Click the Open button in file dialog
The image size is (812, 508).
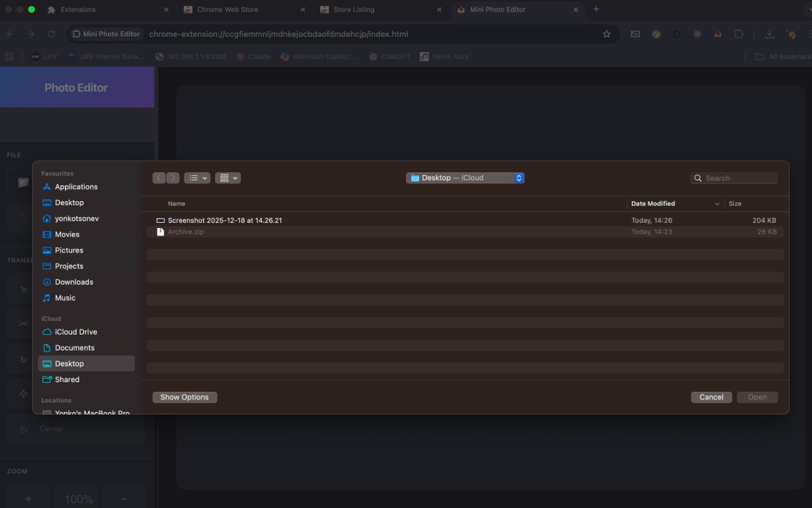(x=757, y=397)
